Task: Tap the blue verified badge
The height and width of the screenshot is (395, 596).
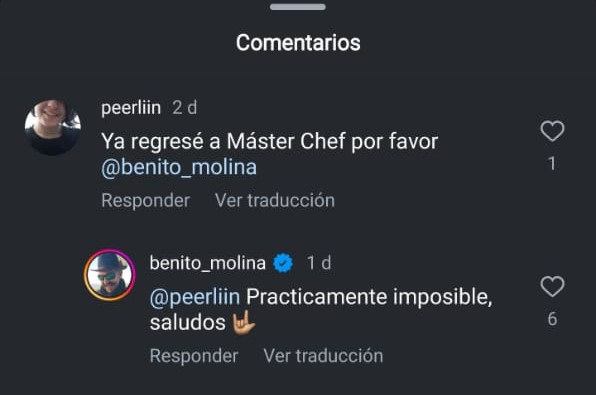Action: pyautogui.click(x=283, y=263)
